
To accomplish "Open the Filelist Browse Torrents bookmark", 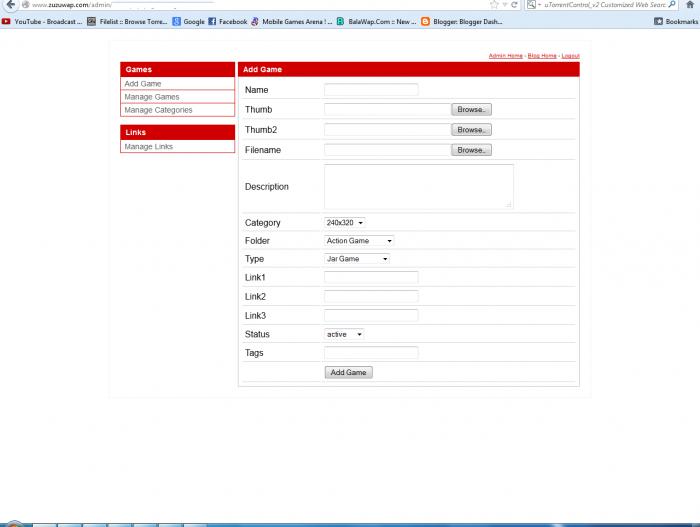I will coord(127,21).
